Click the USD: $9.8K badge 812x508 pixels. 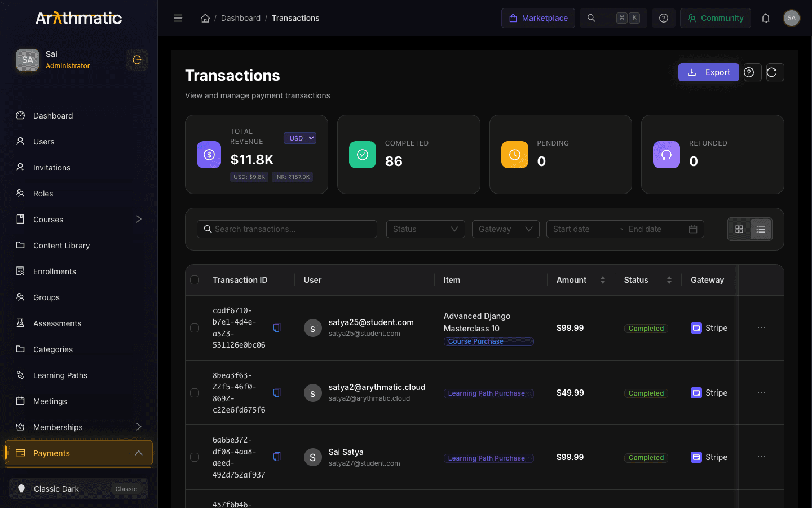coord(249,177)
